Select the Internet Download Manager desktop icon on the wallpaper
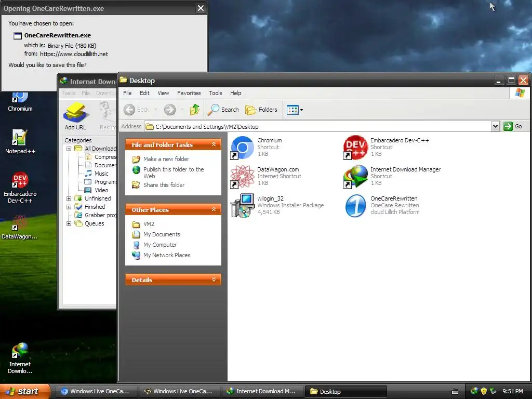 coord(20,358)
